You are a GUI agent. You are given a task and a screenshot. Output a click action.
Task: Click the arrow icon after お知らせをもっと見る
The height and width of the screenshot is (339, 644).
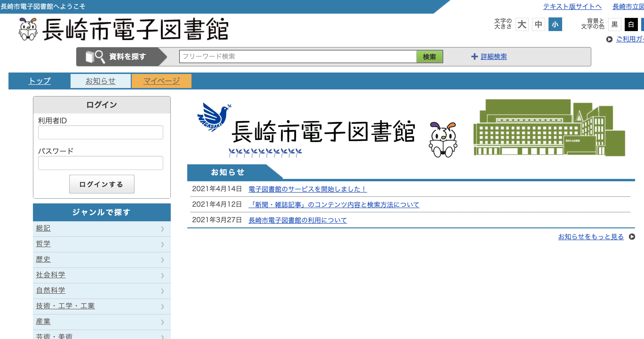pos(632,236)
